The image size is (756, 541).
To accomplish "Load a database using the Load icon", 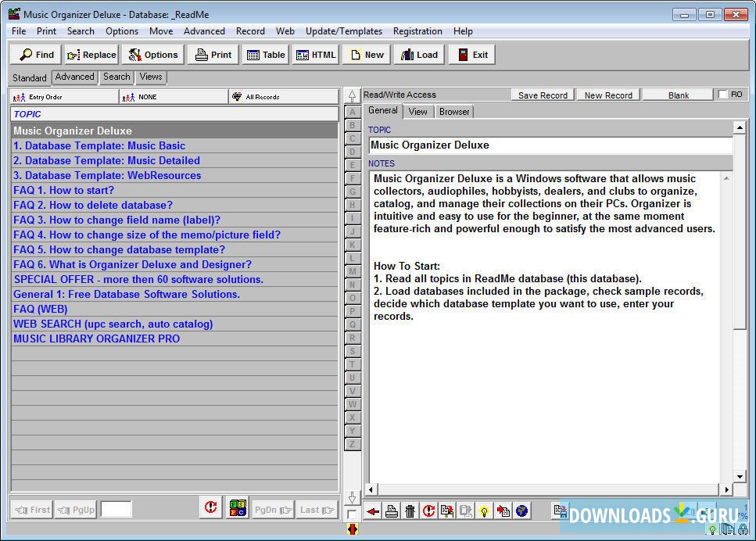I will [417, 55].
